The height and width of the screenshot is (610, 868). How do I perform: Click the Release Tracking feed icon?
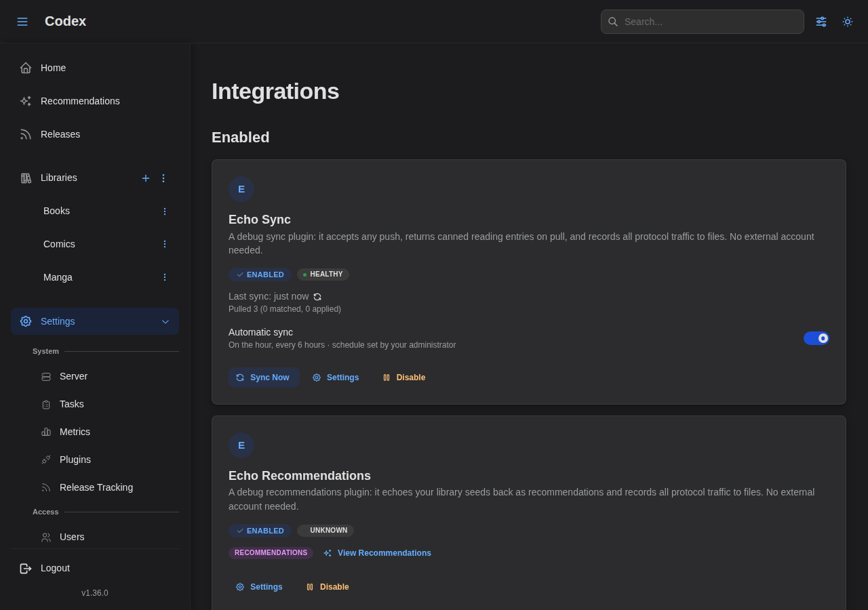tap(46, 487)
